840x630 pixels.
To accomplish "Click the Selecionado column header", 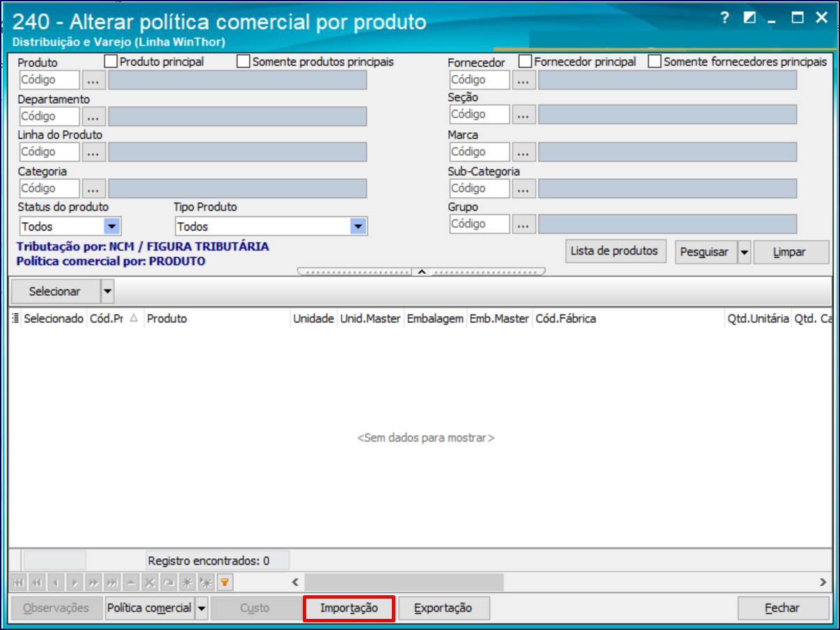I will 54,319.
